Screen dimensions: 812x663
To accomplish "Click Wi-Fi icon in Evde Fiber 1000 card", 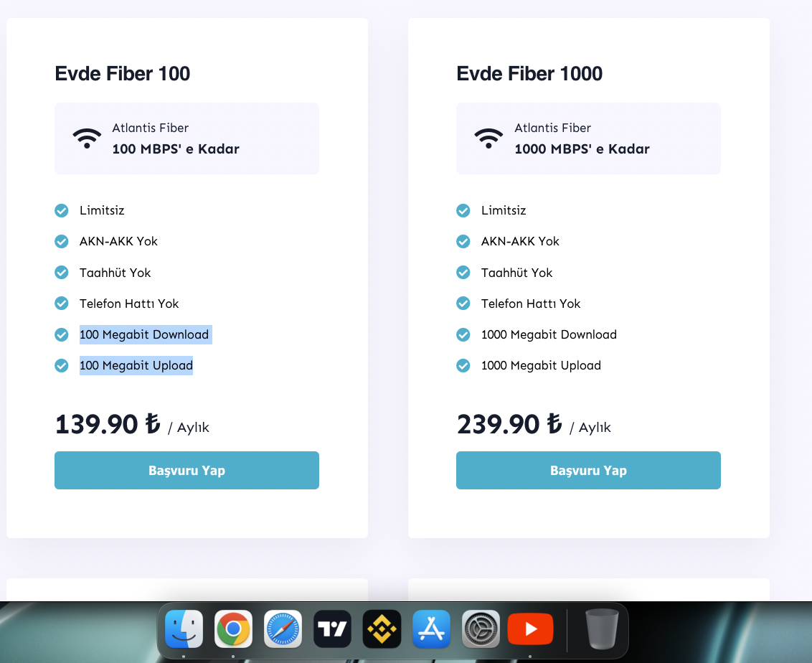I will [488, 138].
